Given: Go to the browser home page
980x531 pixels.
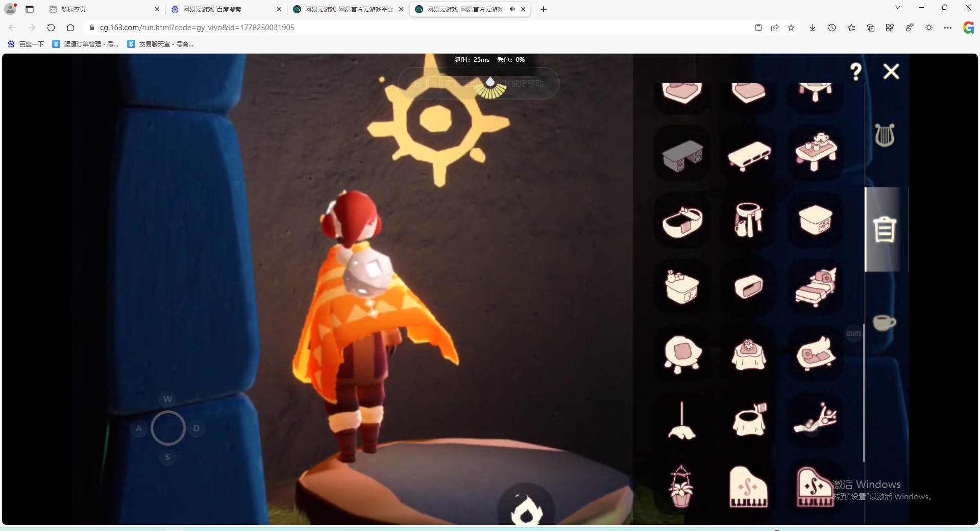Looking at the screenshot, I should click(70, 28).
